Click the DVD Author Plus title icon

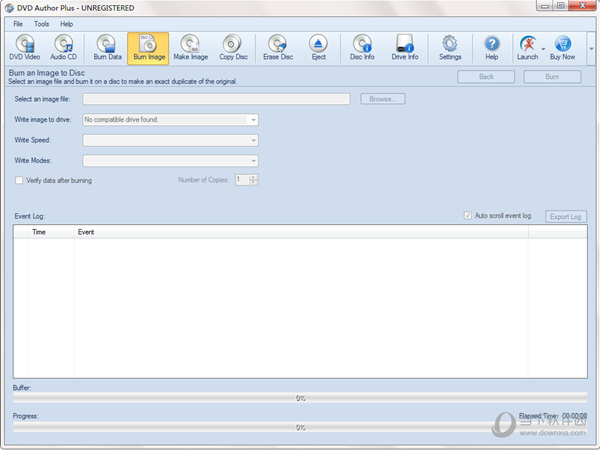click(9, 8)
